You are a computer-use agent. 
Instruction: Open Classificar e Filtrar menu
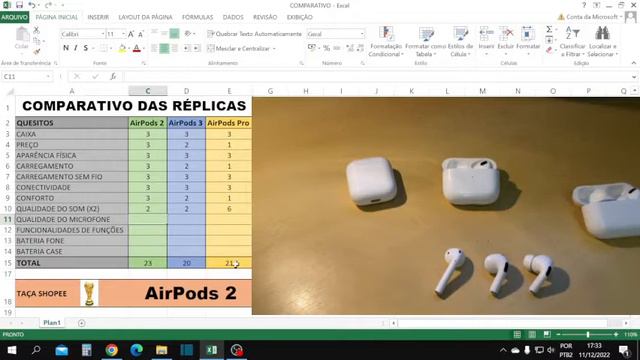[572, 42]
